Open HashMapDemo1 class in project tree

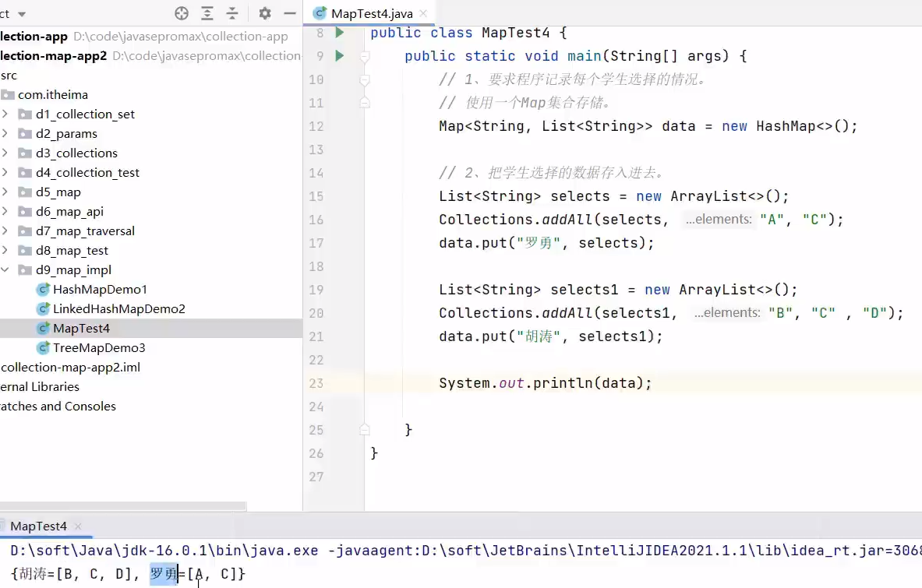pos(92,289)
